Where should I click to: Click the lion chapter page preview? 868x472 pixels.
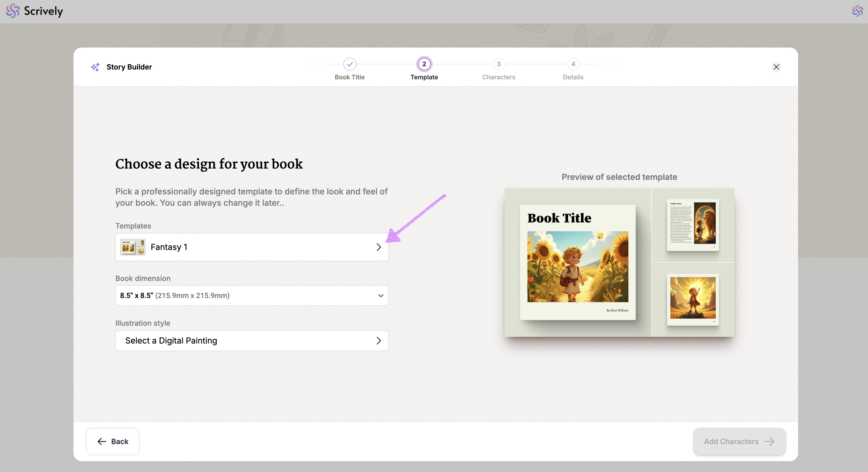pos(693,225)
